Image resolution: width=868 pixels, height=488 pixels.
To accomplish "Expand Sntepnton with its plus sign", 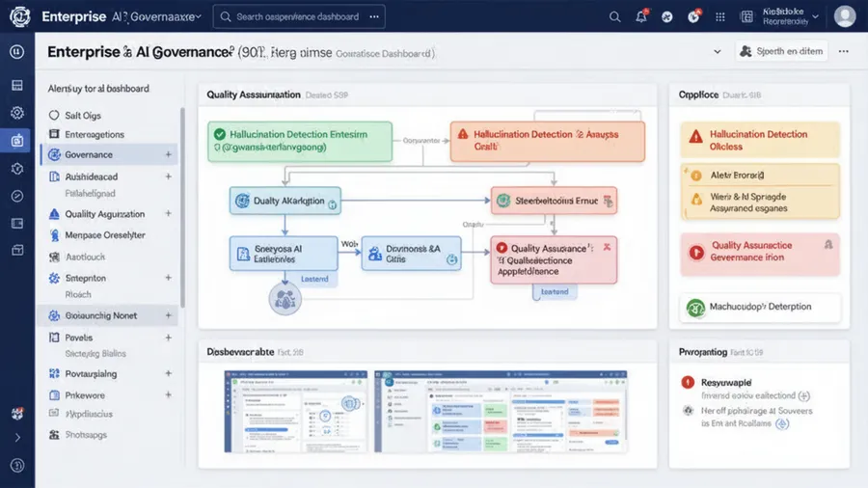I will click(168, 278).
